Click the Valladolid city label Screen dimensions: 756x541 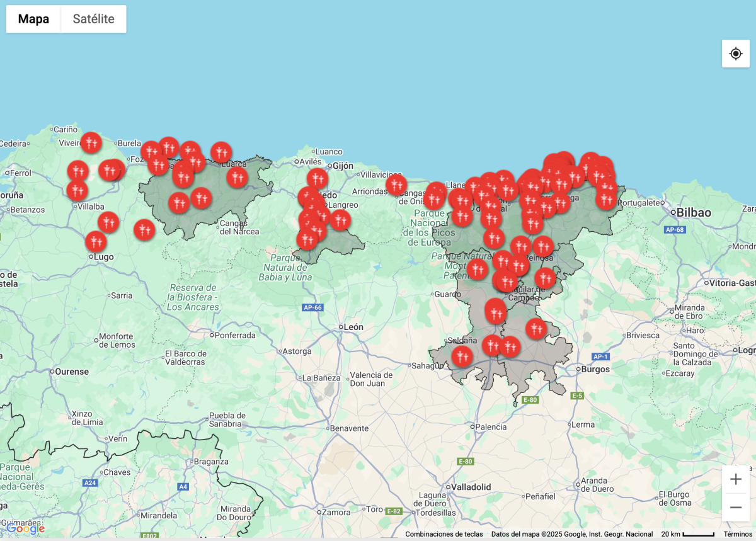click(470, 487)
